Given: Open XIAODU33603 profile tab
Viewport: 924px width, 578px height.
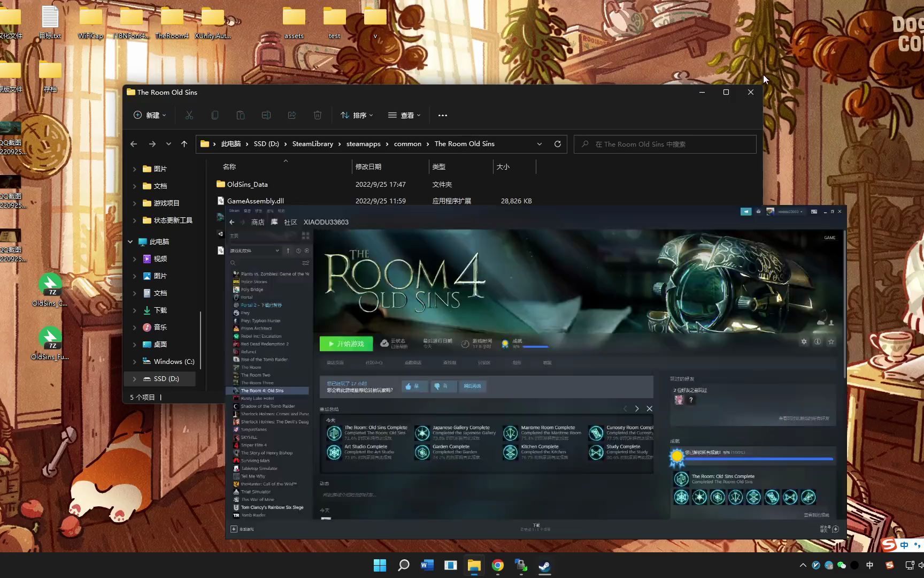Looking at the screenshot, I should pyautogui.click(x=326, y=222).
